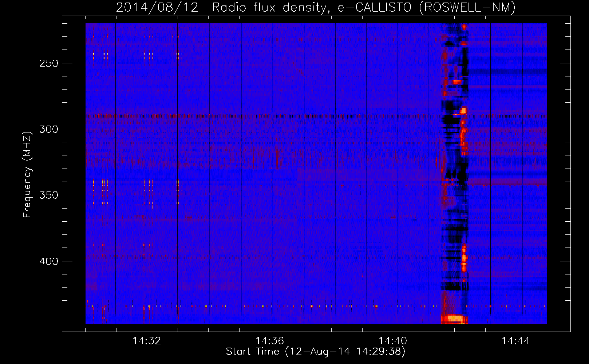
Task: Click the 400 frequency tick label
Action: [x=49, y=261]
